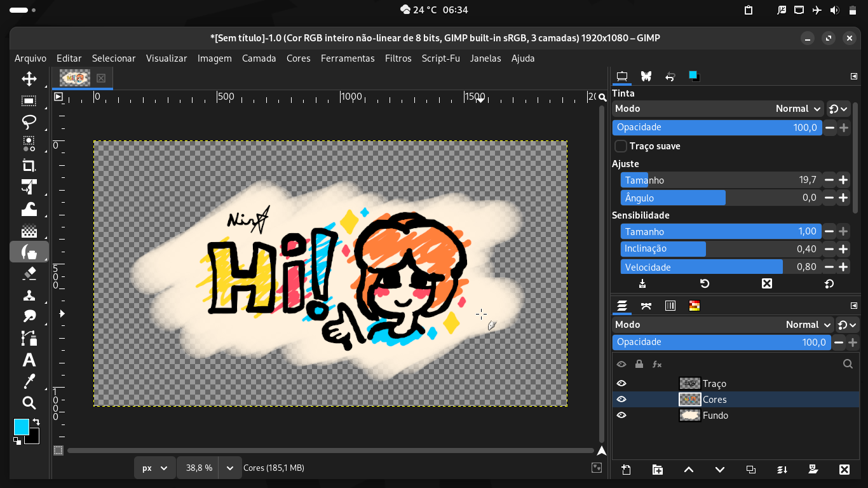Select the Move tool

click(29, 79)
